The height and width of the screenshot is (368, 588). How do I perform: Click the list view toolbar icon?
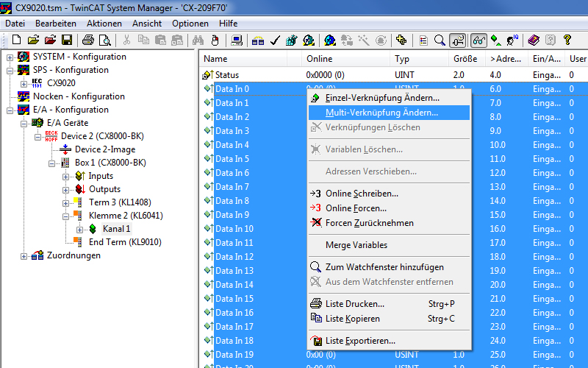click(423, 40)
